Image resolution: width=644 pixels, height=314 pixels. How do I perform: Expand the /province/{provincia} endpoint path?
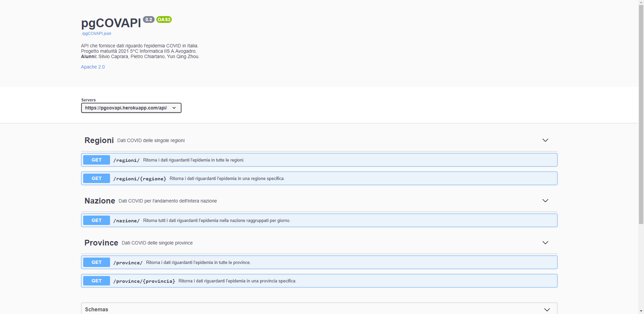pos(144,281)
